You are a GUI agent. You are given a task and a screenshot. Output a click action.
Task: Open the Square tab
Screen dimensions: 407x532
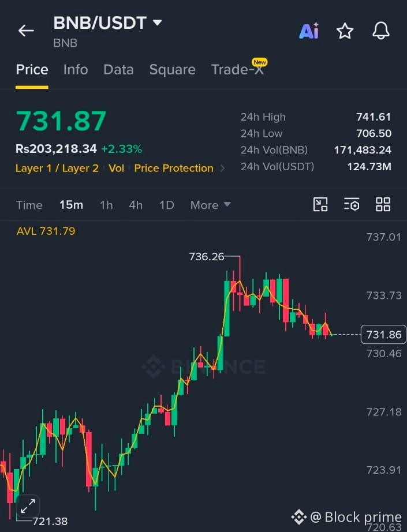click(x=173, y=70)
